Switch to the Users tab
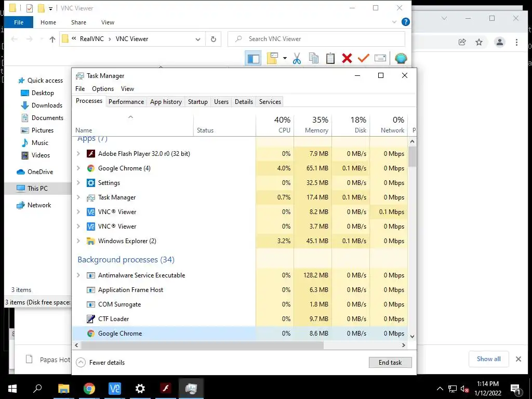The width and height of the screenshot is (532, 399). click(221, 102)
